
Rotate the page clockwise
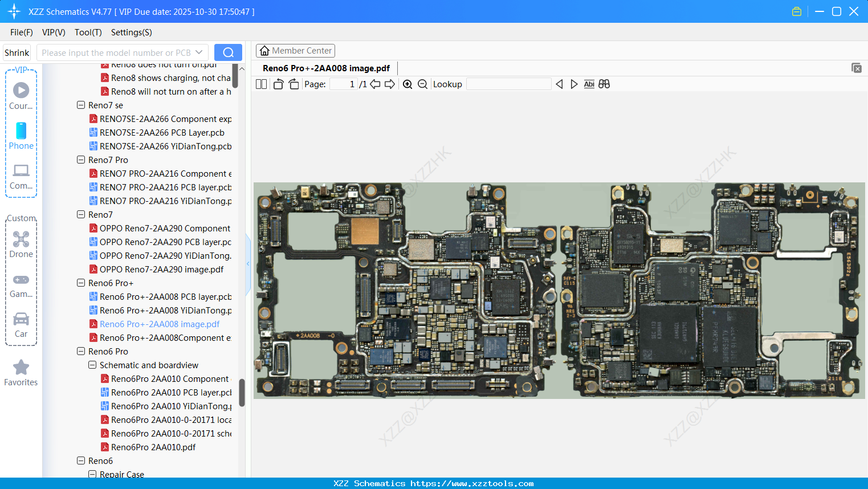(294, 84)
